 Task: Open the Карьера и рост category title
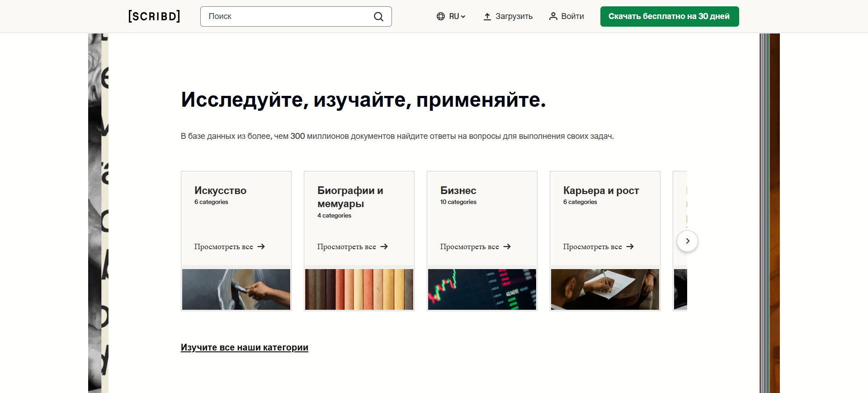601,190
